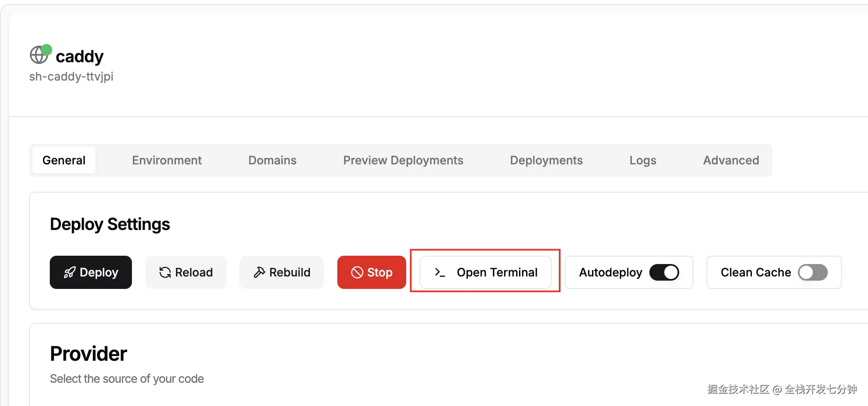Click the Rebuild button

point(282,272)
